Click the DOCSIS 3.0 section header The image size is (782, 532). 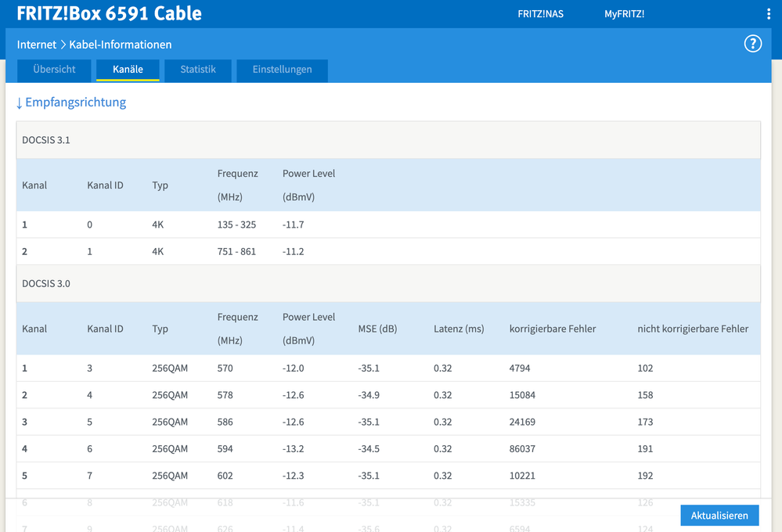(46, 283)
